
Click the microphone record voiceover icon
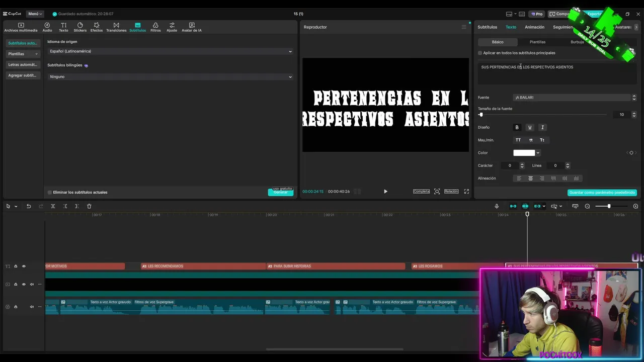[497, 206]
